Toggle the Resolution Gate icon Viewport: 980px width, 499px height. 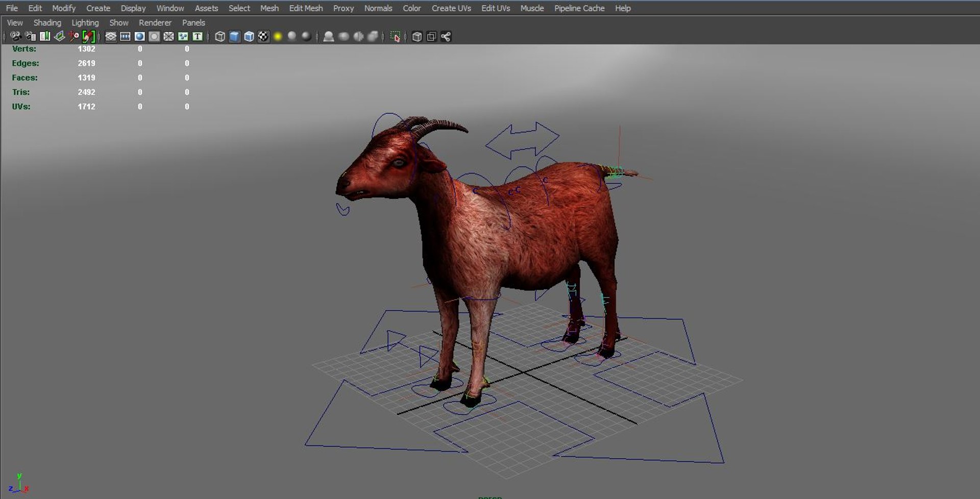139,36
